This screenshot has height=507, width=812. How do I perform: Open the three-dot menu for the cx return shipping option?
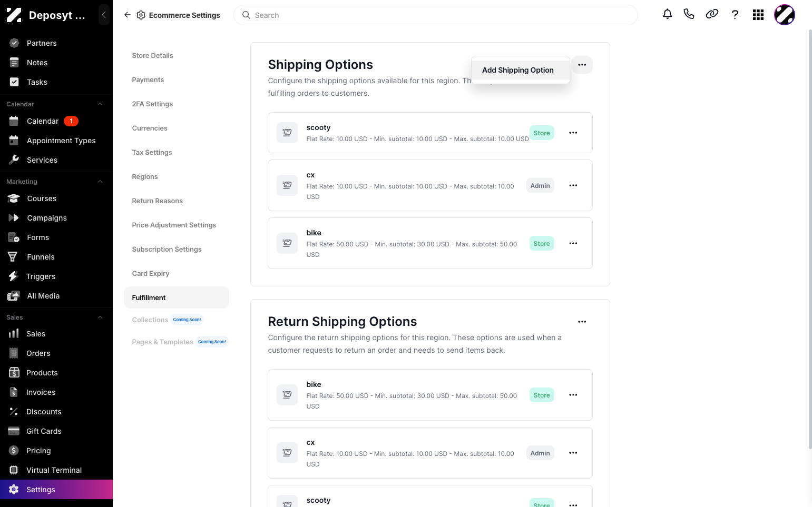(573, 453)
